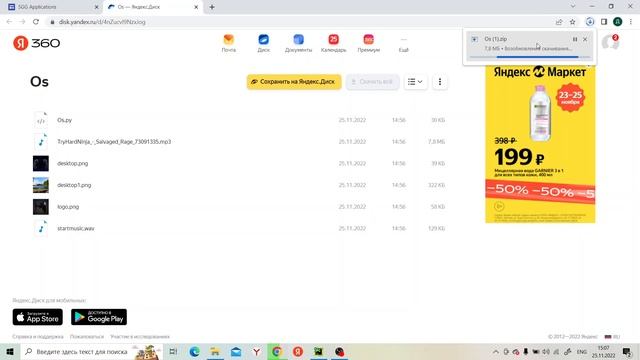The height and width of the screenshot is (360, 640).
Task: Open the desktop1.png thumbnail
Action: (41, 185)
